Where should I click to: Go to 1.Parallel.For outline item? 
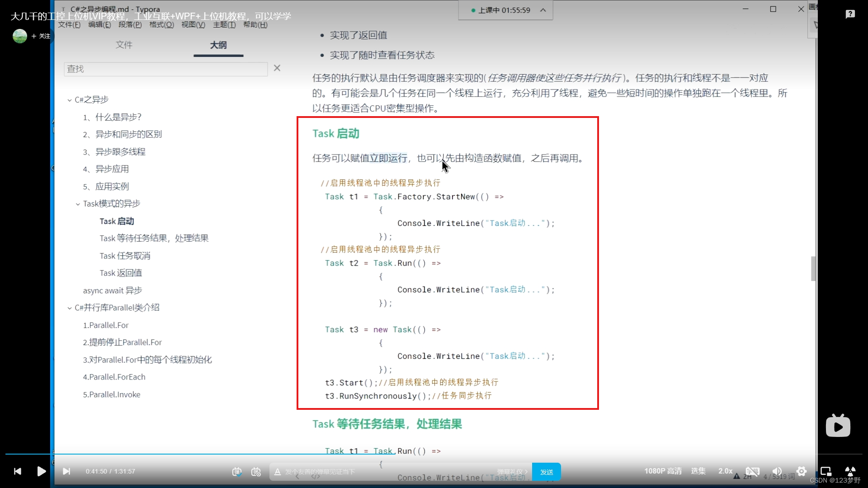click(106, 325)
